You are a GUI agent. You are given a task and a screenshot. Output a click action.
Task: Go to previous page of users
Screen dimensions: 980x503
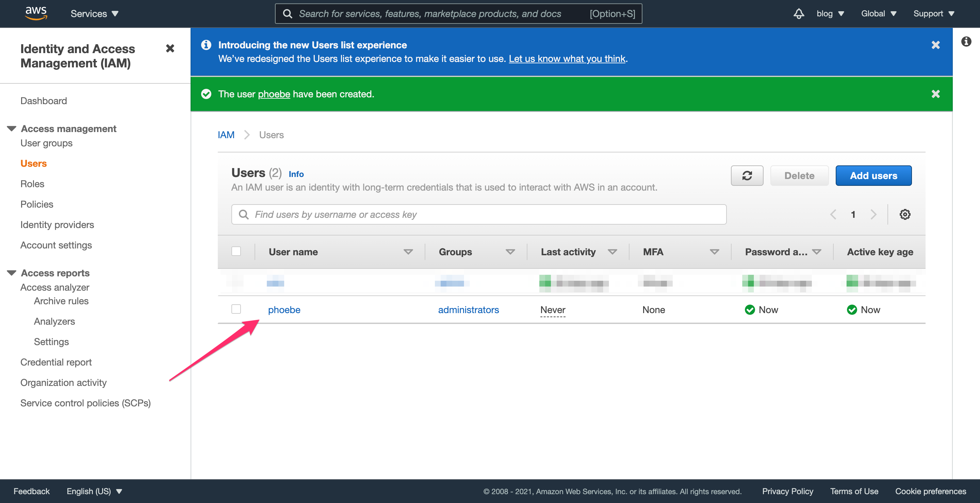pos(833,215)
